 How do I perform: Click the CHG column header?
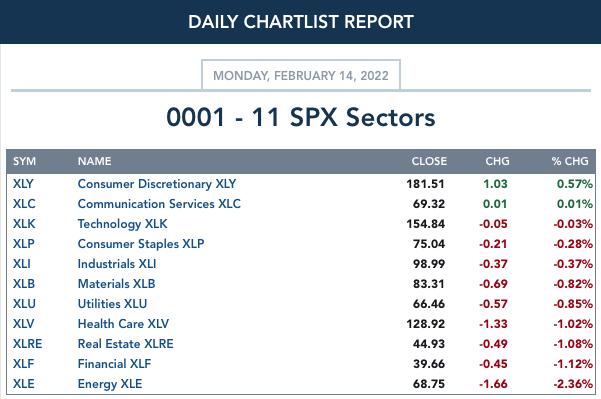click(497, 161)
